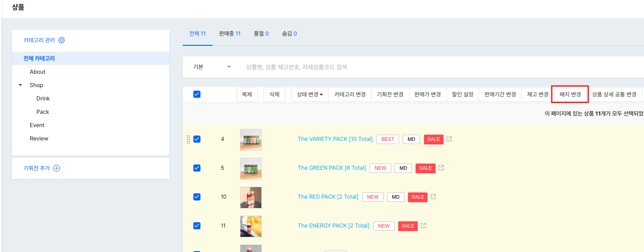
Task: Click the 배지 변경 button
Action: point(570,95)
